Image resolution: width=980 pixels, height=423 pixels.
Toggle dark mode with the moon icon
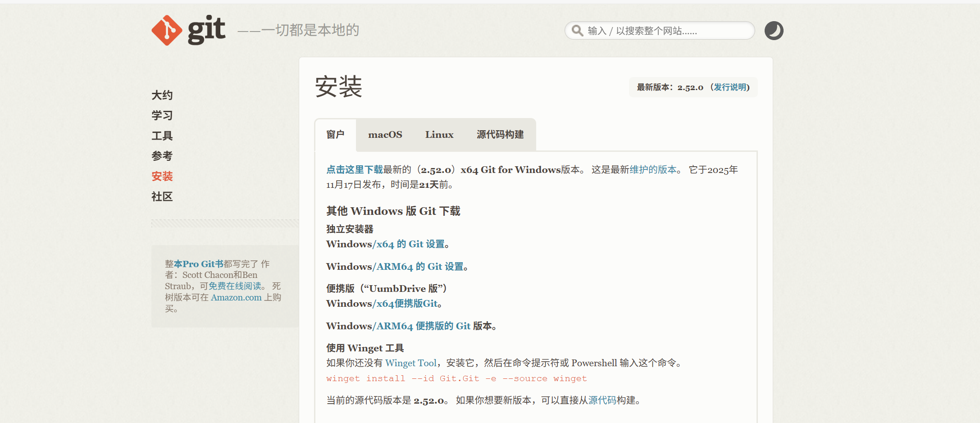774,31
